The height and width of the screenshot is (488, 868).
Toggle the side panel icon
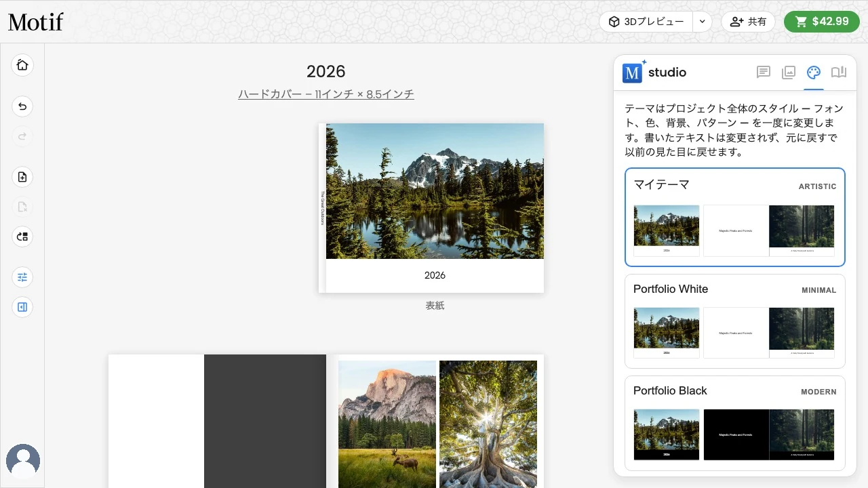22,307
